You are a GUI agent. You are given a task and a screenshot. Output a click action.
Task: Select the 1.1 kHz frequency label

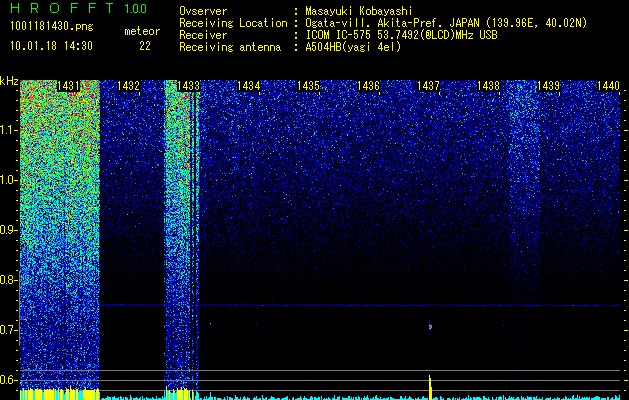pos(7,131)
